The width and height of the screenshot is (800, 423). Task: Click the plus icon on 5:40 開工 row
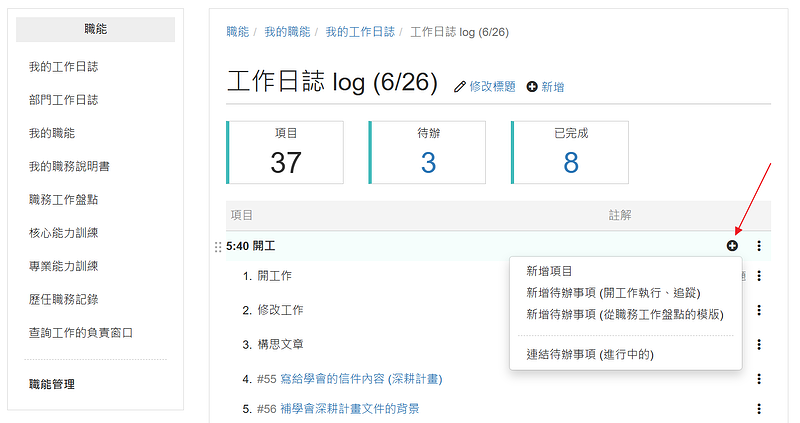point(732,245)
